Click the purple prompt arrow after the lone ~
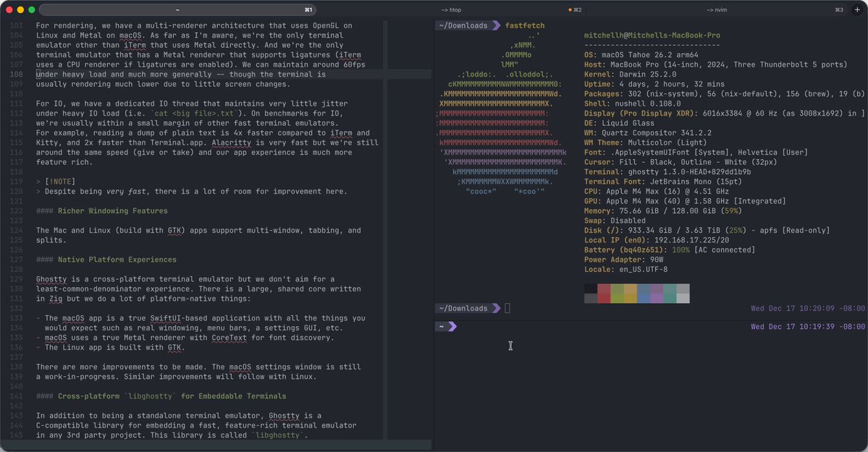 coord(452,326)
